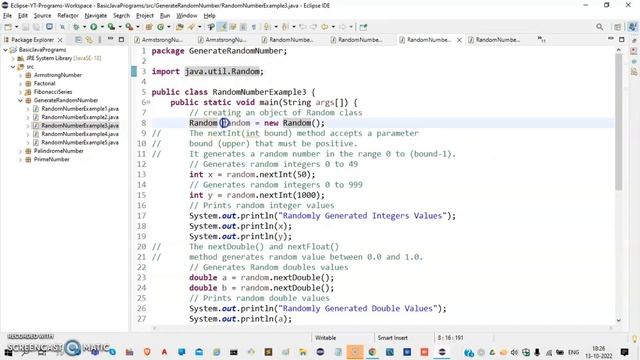
Task: Toggle the highlighted Mark Occurrences button
Action: click(222, 27)
